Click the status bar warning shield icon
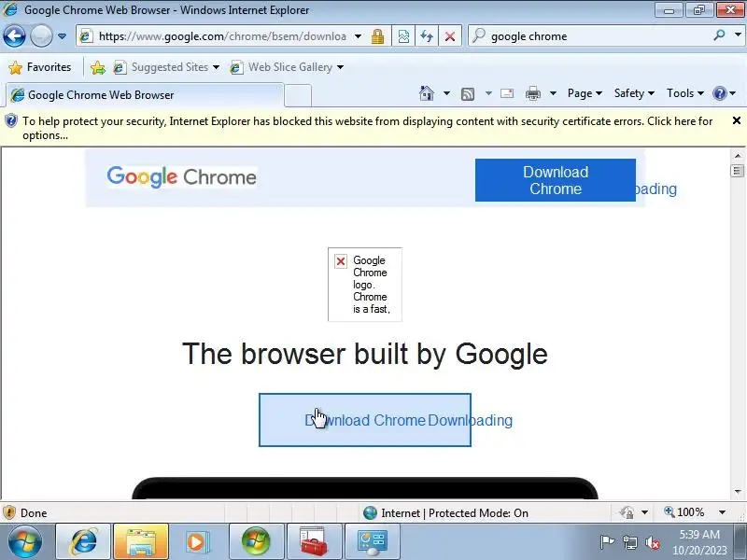The height and width of the screenshot is (560, 747). click(x=9, y=512)
